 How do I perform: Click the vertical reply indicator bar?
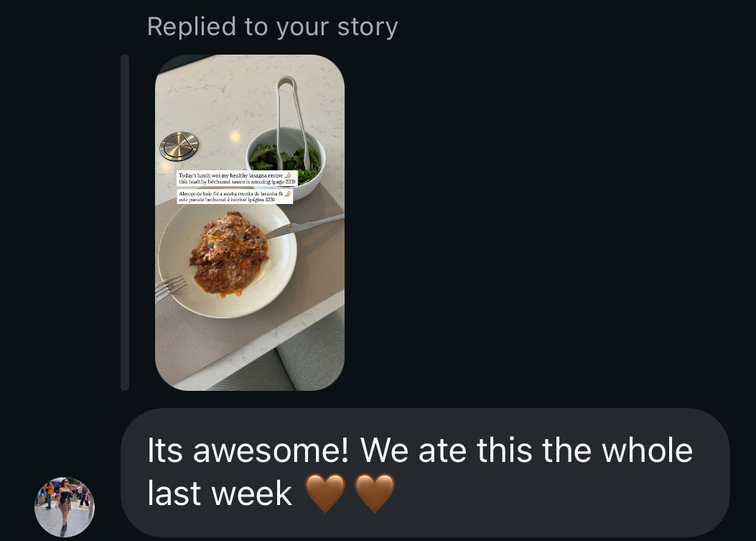(x=125, y=223)
